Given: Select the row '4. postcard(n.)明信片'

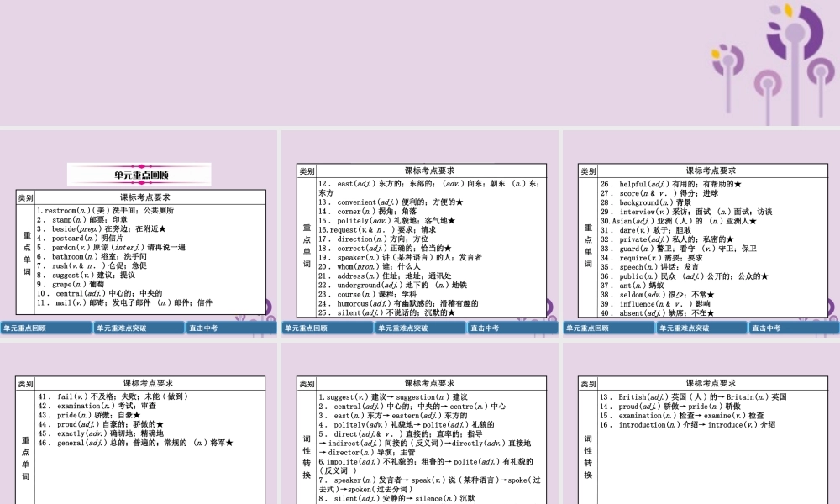Looking at the screenshot, I should coord(80,238).
